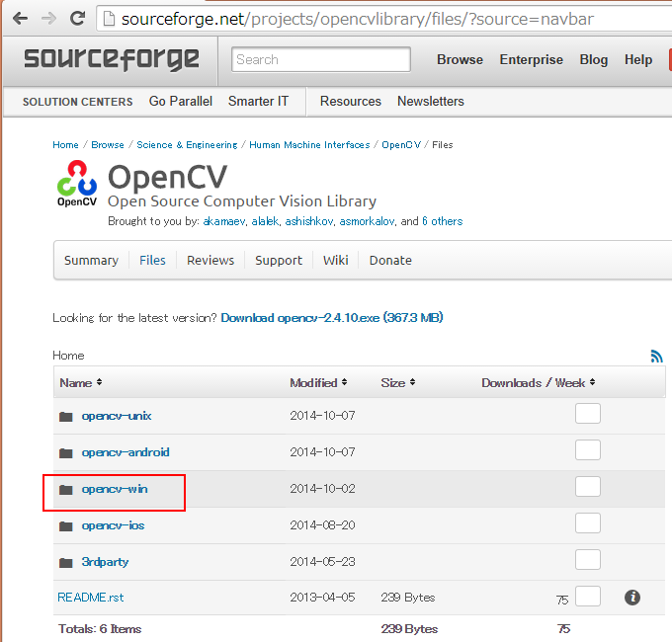Image resolution: width=672 pixels, height=642 pixels.
Task: Open the Summary tab
Action: (91, 261)
